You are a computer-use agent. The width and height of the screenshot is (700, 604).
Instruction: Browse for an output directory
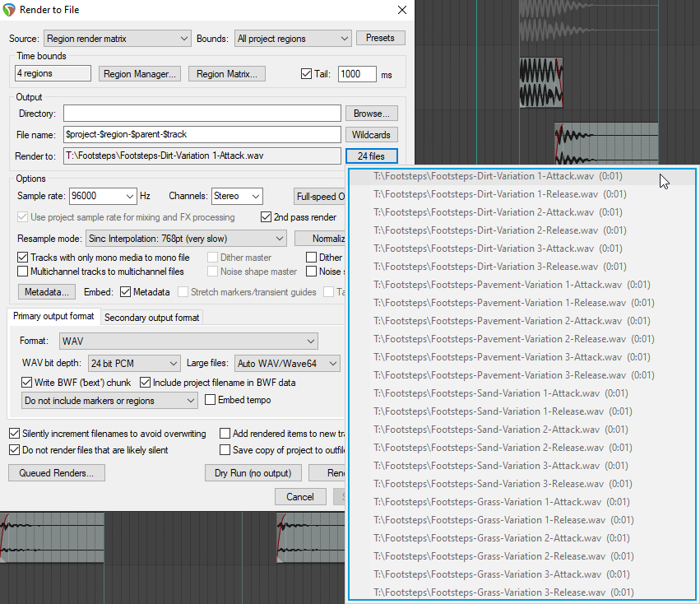tap(371, 113)
